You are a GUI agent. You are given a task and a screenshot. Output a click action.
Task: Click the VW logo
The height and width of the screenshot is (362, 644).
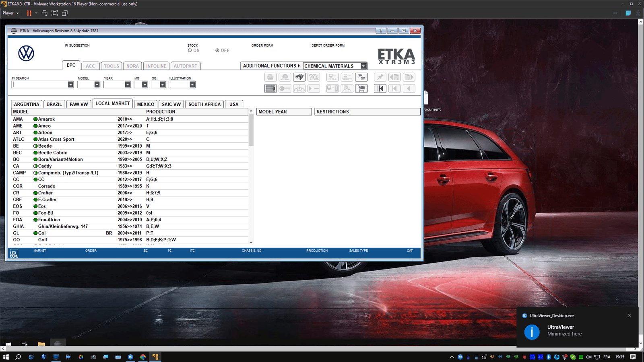click(26, 53)
